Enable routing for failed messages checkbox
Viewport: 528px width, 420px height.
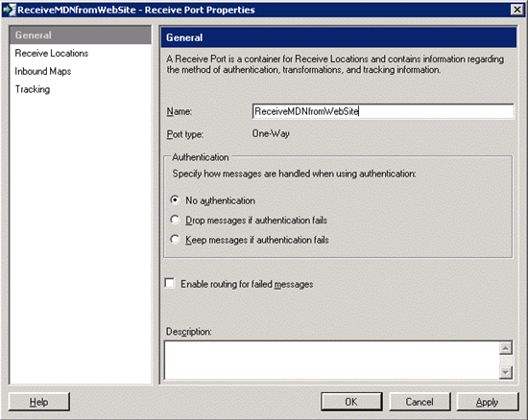(170, 284)
